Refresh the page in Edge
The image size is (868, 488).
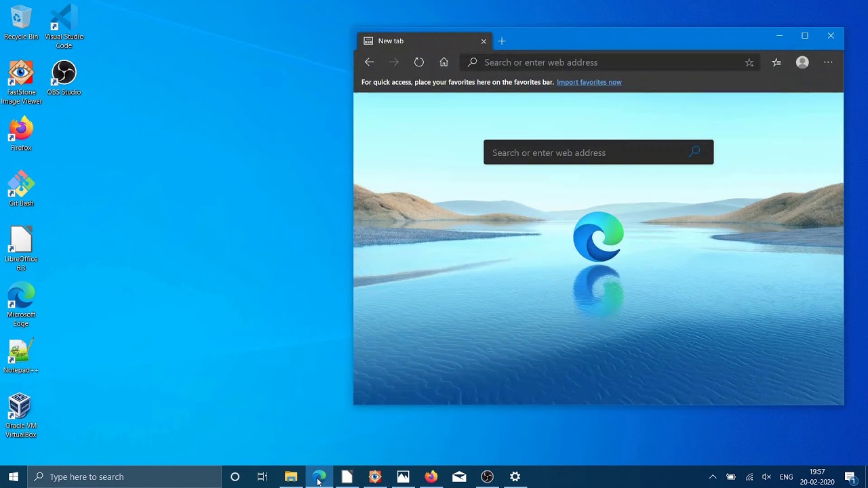tap(419, 62)
